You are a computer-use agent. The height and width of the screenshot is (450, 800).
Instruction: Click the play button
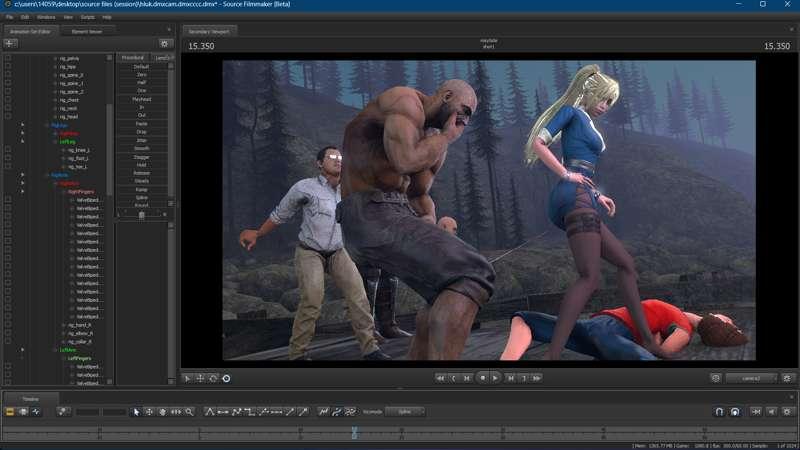pyautogui.click(x=495, y=378)
